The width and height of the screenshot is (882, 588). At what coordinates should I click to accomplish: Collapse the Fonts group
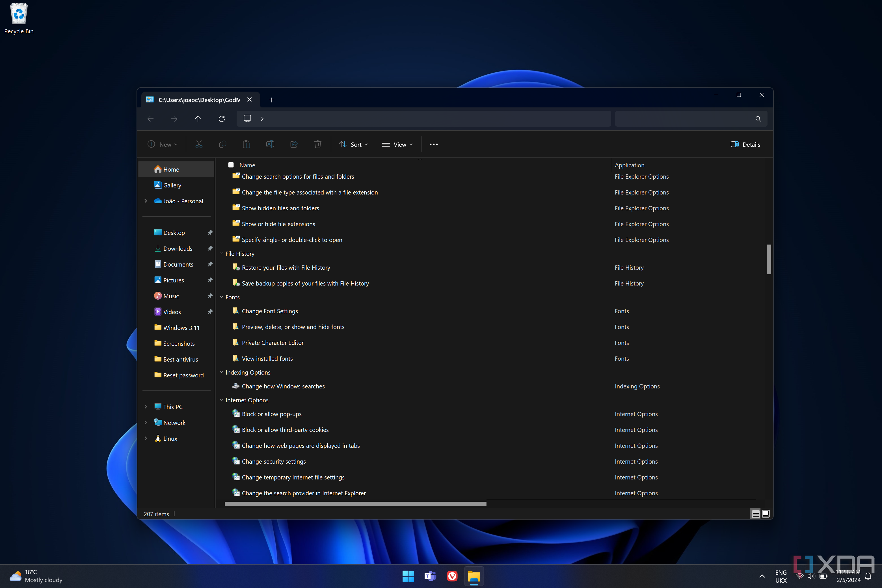click(x=221, y=297)
